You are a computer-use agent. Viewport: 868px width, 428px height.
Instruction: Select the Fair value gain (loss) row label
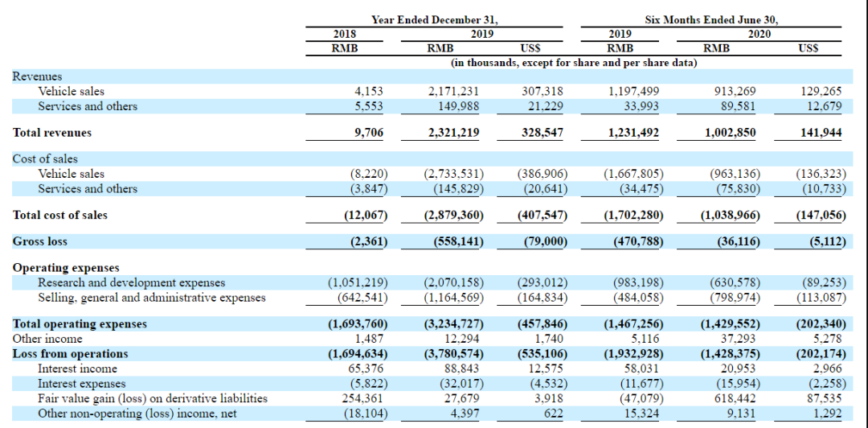coord(152,398)
